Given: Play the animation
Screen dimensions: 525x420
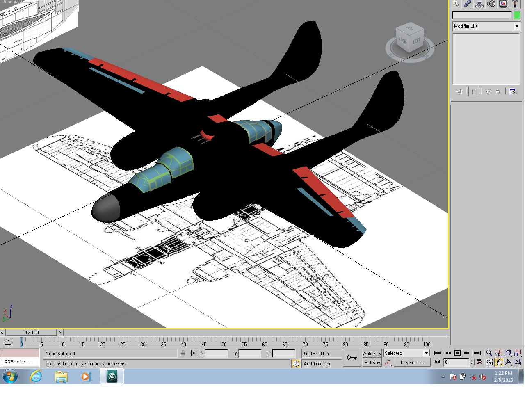Looking at the screenshot, I should pos(457,353).
